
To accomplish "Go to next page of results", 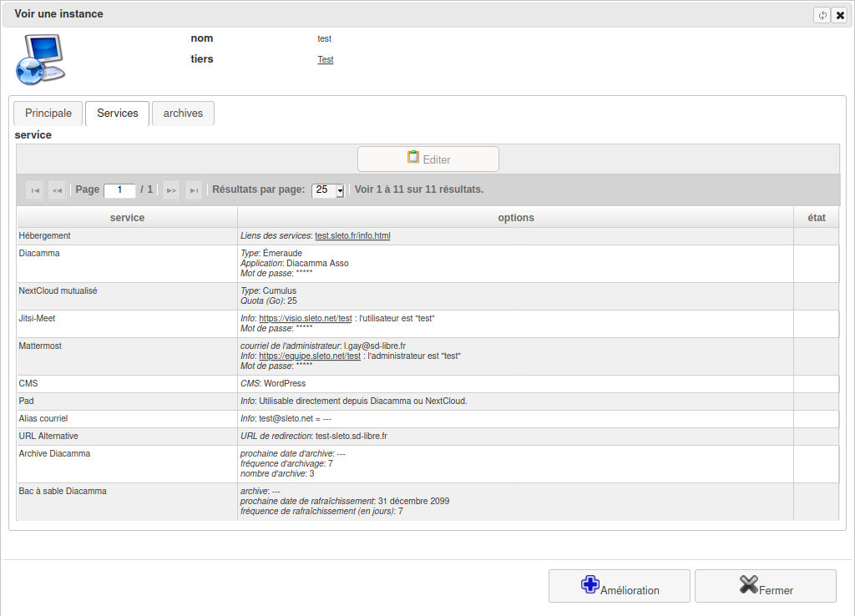I will (x=171, y=190).
